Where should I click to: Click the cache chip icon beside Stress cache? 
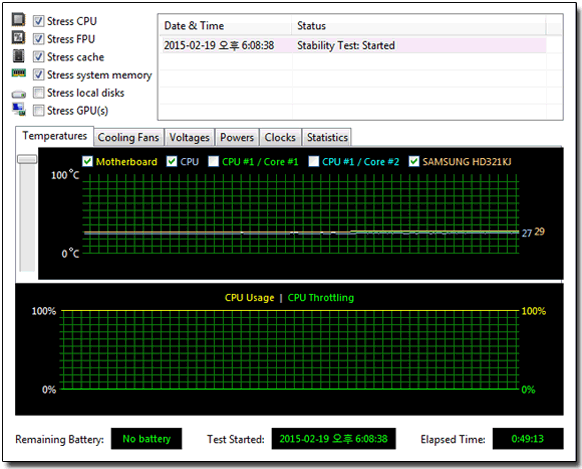pyautogui.click(x=19, y=56)
